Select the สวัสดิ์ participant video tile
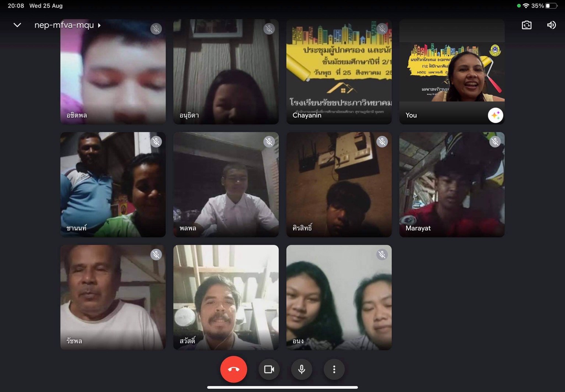Viewport: 565px width, 392px height. pyautogui.click(x=226, y=297)
